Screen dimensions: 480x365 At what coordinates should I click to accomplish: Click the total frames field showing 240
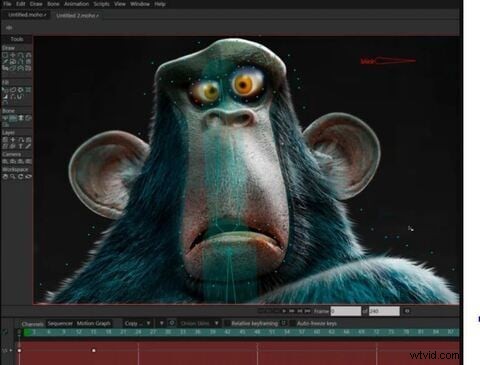(x=384, y=311)
